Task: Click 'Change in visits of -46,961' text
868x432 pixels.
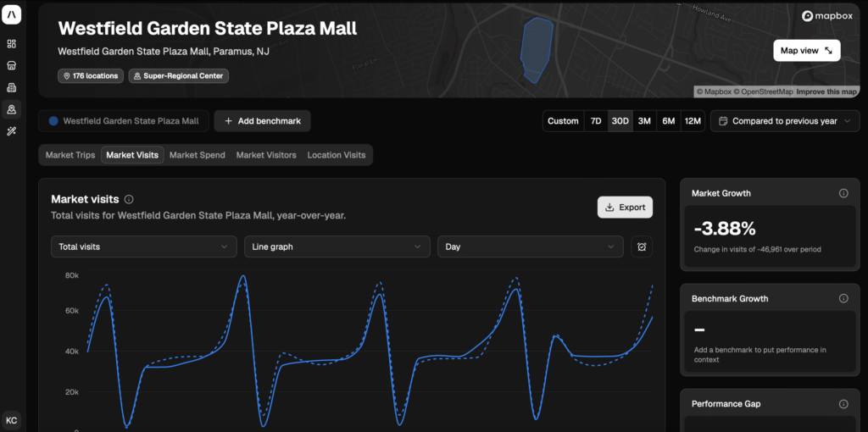Action: [x=757, y=250]
